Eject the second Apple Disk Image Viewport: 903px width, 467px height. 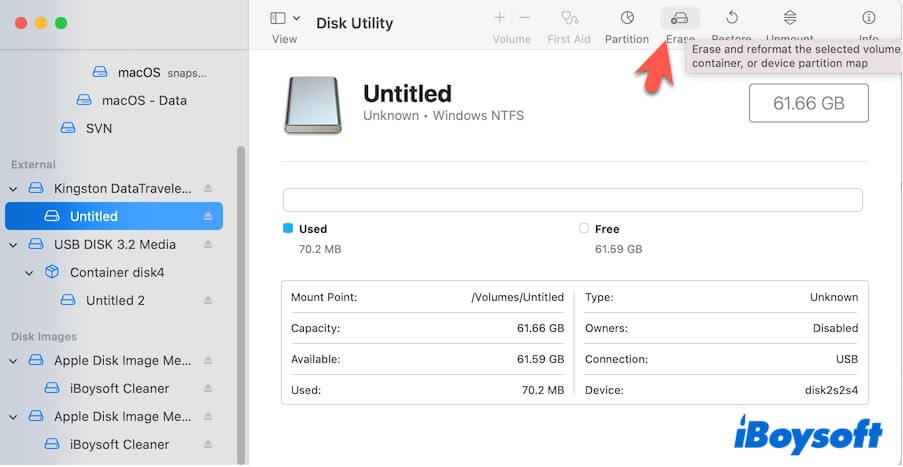click(208, 416)
